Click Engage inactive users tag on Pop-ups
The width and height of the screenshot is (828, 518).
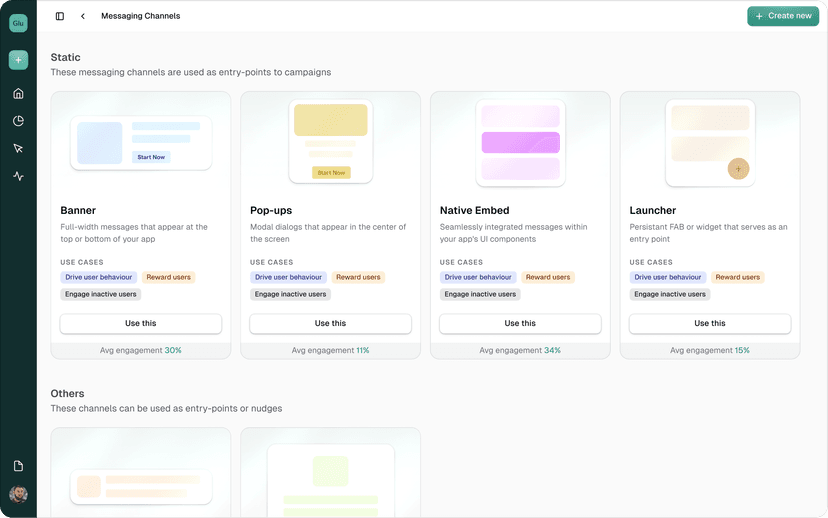coord(290,294)
